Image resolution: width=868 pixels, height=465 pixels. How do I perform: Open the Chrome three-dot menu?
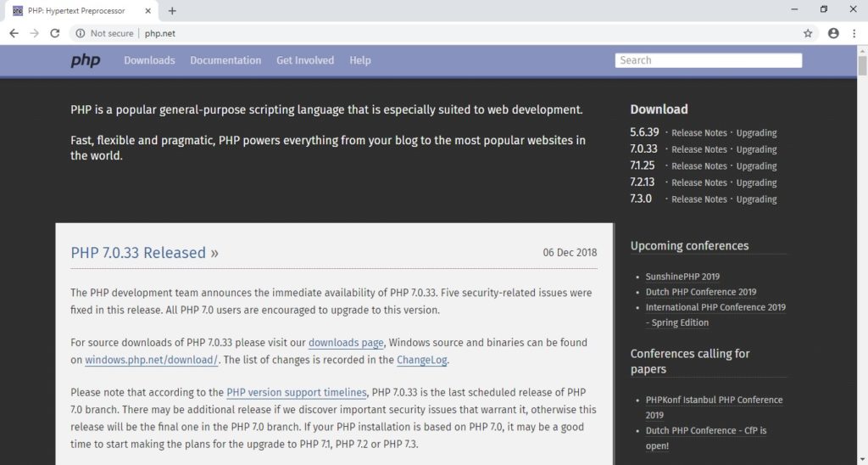click(854, 33)
